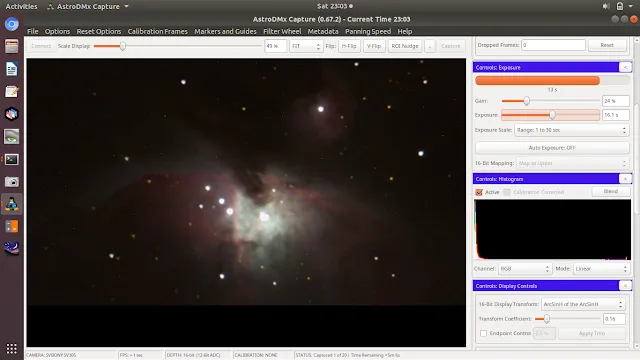Launch the Terminal from the dock
640x360 pixels.
click(x=11, y=159)
